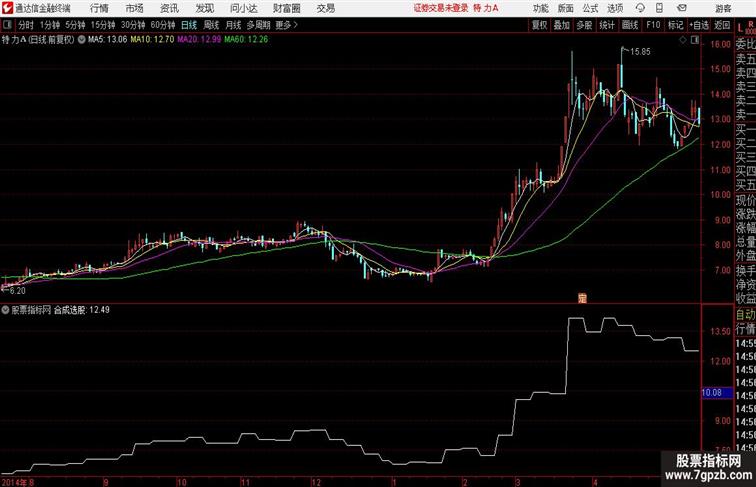Image resolution: width=756 pixels, height=487 pixels.
Task: Click the diamond icon above price axis
Action: pyautogui.click(x=683, y=41)
